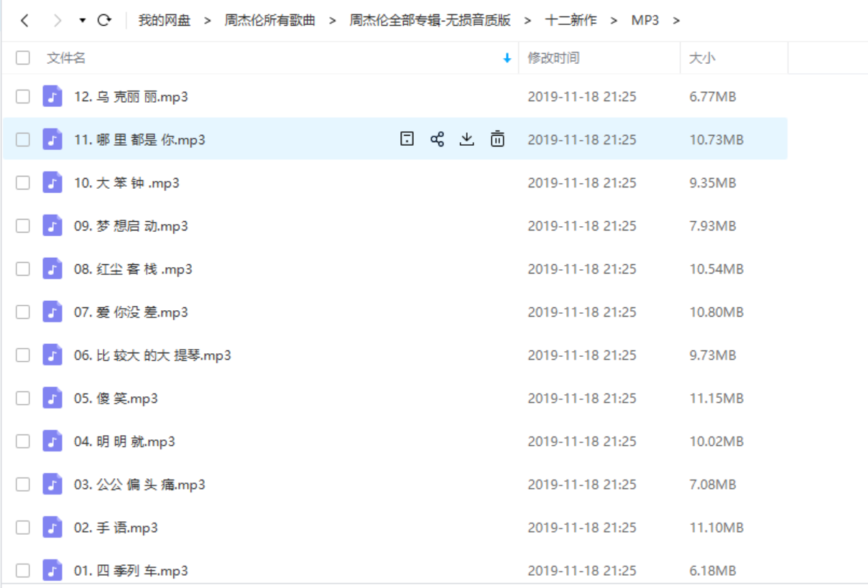
Task: Click the size value 10.80MB
Action: point(716,312)
